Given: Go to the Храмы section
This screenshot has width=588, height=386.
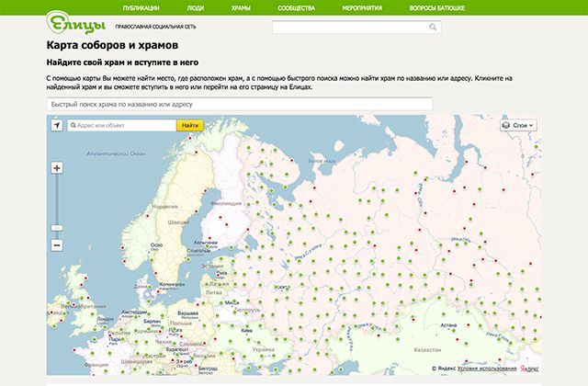Looking at the screenshot, I should tap(241, 7).
